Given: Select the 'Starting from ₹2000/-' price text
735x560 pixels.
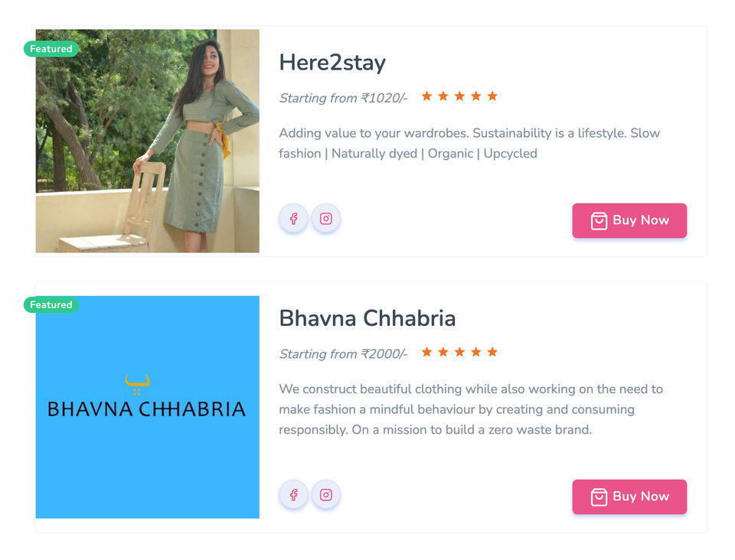Looking at the screenshot, I should (343, 354).
